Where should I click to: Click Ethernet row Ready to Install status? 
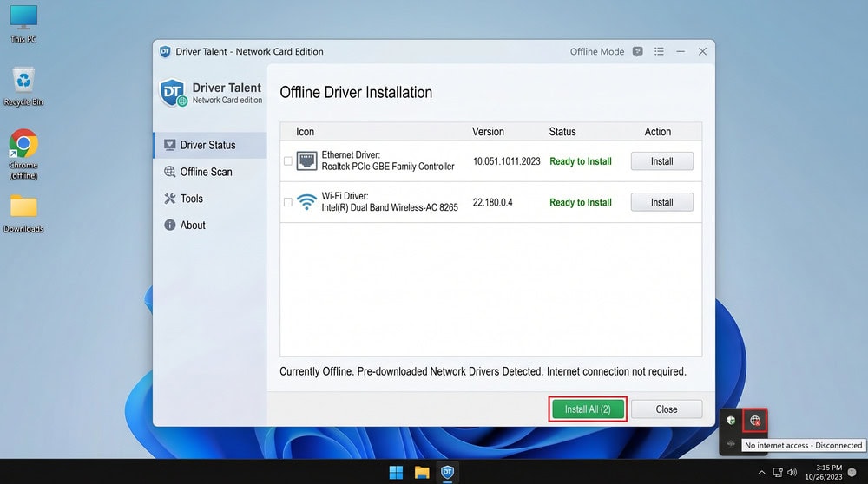580,161
